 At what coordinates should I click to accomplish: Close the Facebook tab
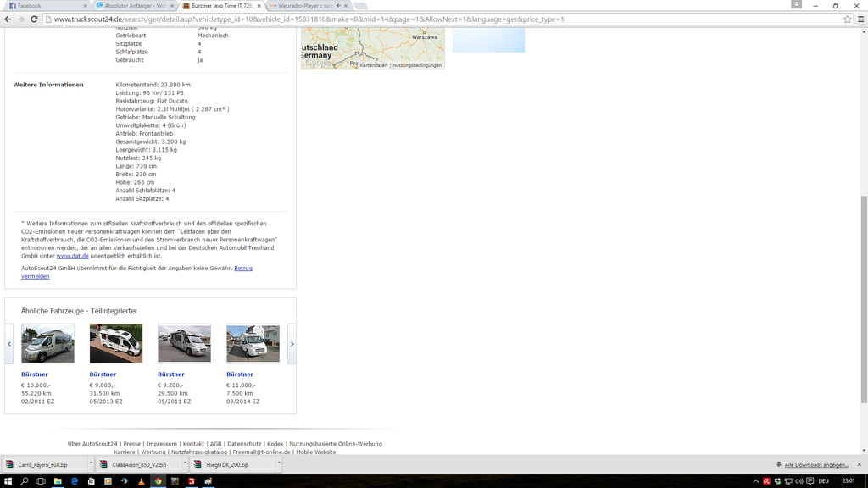point(86,5)
